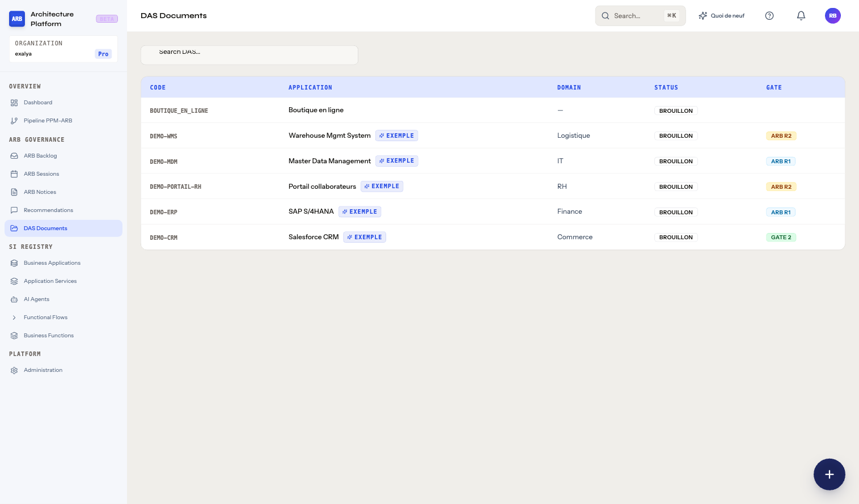Click ARB R1 badge on DEMO-MDM row
This screenshot has width=859, height=504.
point(781,162)
